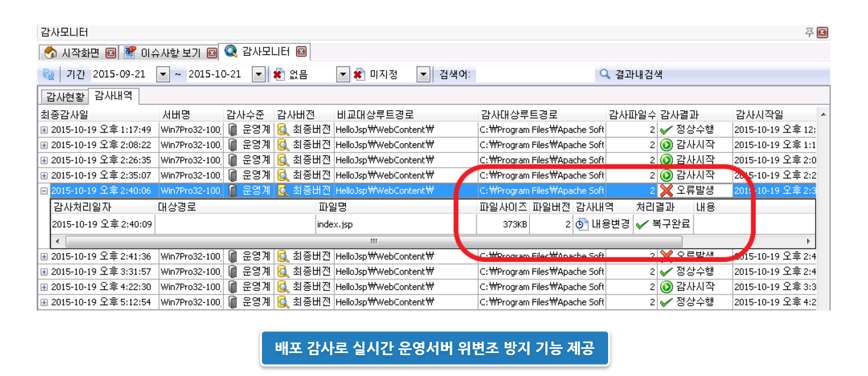Click the pin icon in 감사모니터 title bar
Image resolution: width=868 pixels, height=376 pixels.
pos(809,32)
